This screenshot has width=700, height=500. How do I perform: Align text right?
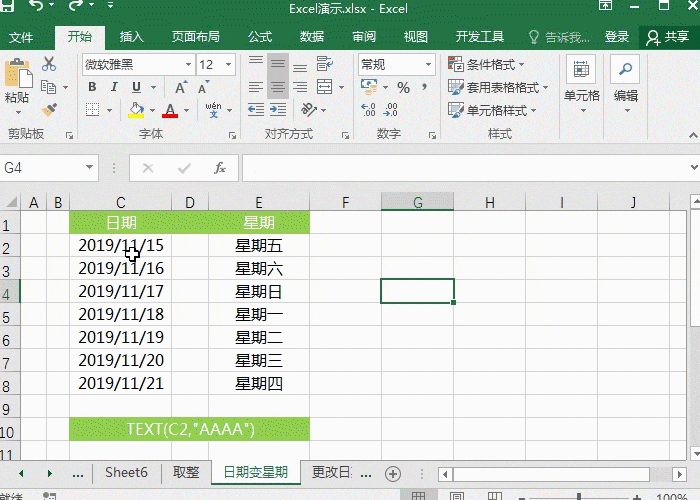(300, 87)
